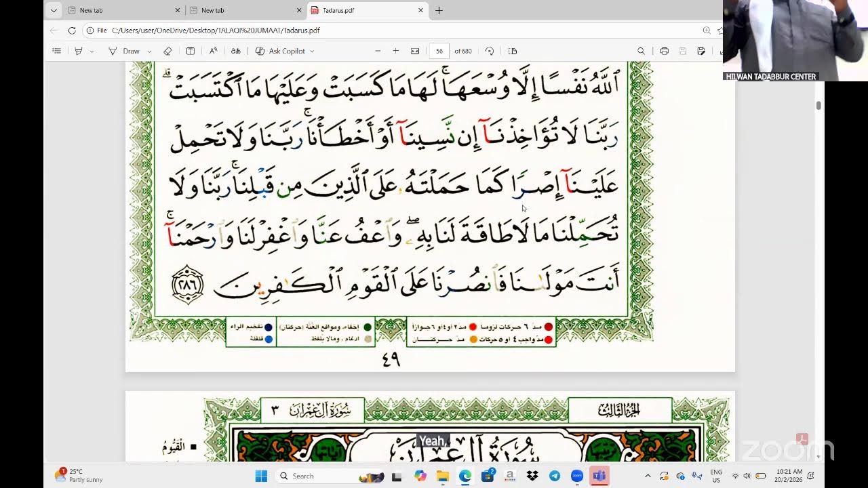
Task: Launch Copilot from the taskbar
Action: (x=420, y=476)
